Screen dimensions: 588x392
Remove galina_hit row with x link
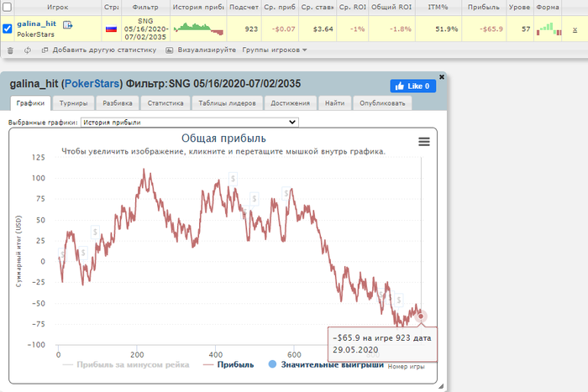pos(575,29)
